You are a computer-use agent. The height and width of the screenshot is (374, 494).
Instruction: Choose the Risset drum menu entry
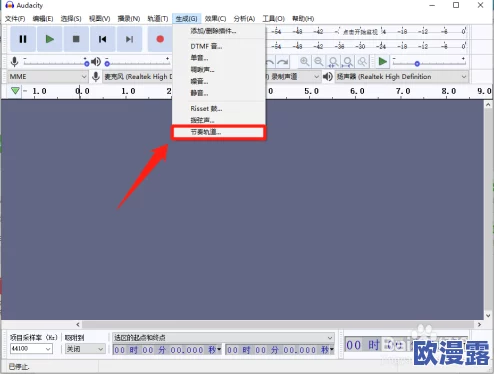(219, 109)
